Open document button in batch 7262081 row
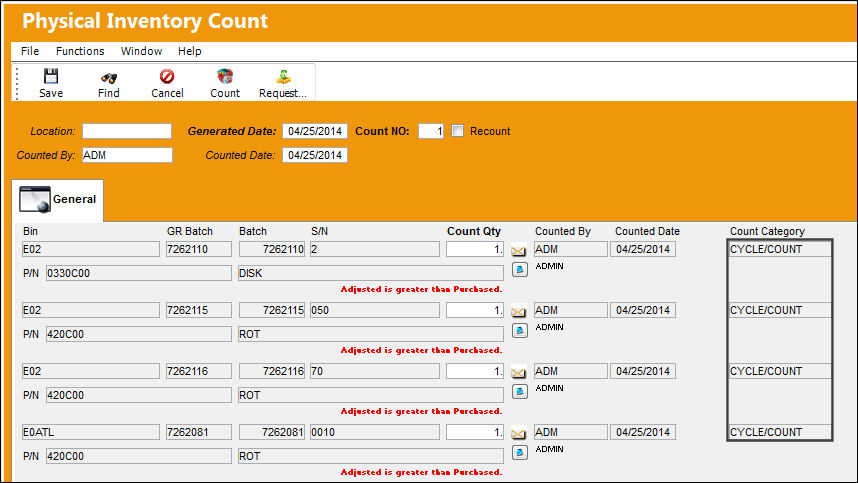The height and width of the screenshot is (483, 858). [x=520, y=452]
